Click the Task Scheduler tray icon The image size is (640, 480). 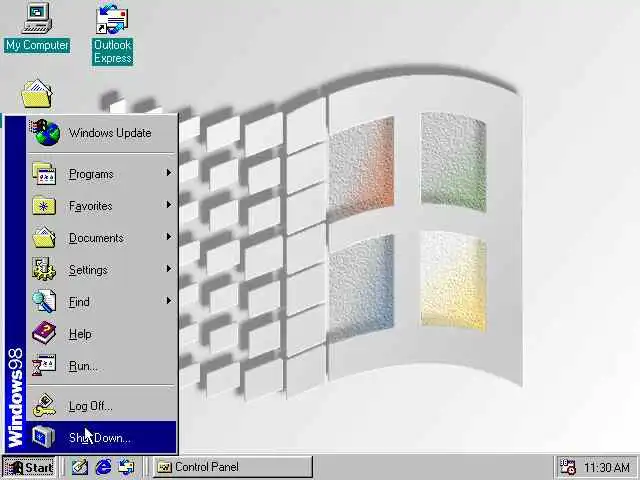(568, 467)
